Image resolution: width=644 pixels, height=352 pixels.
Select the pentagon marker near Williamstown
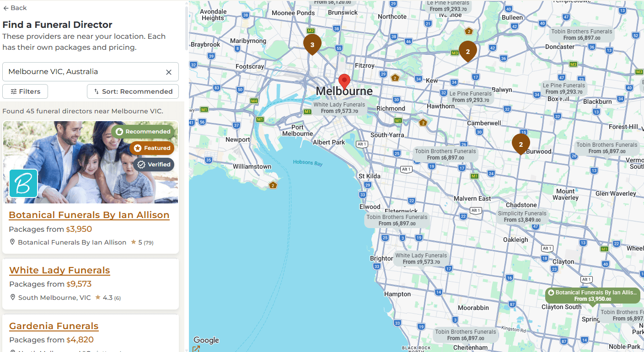(x=273, y=185)
